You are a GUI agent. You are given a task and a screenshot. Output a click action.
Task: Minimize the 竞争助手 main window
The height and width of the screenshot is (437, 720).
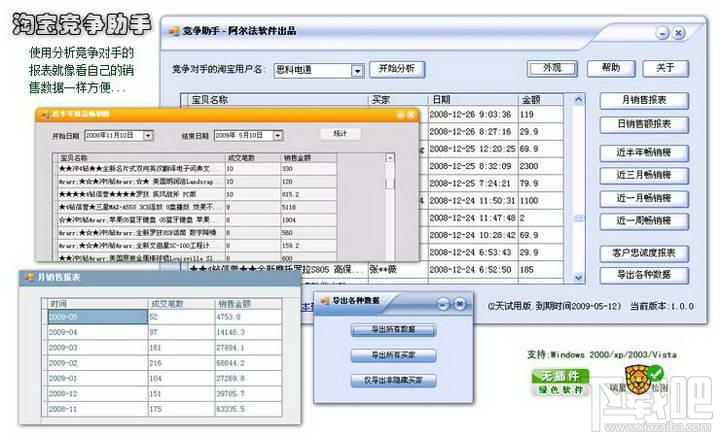[662, 33]
